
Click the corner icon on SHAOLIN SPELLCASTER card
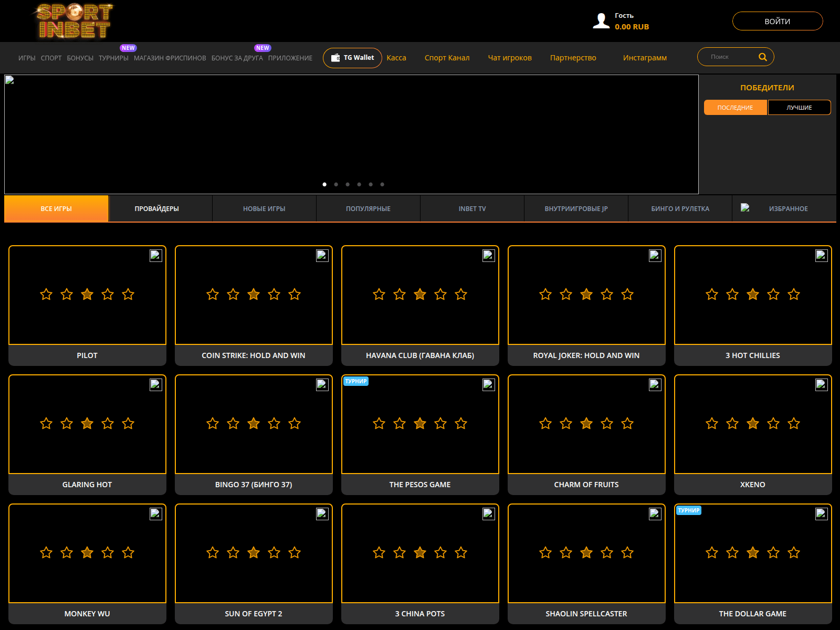coord(655,513)
